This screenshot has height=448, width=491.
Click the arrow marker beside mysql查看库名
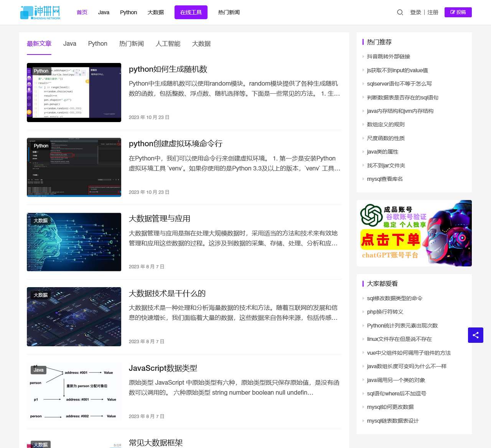click(364, 179)
